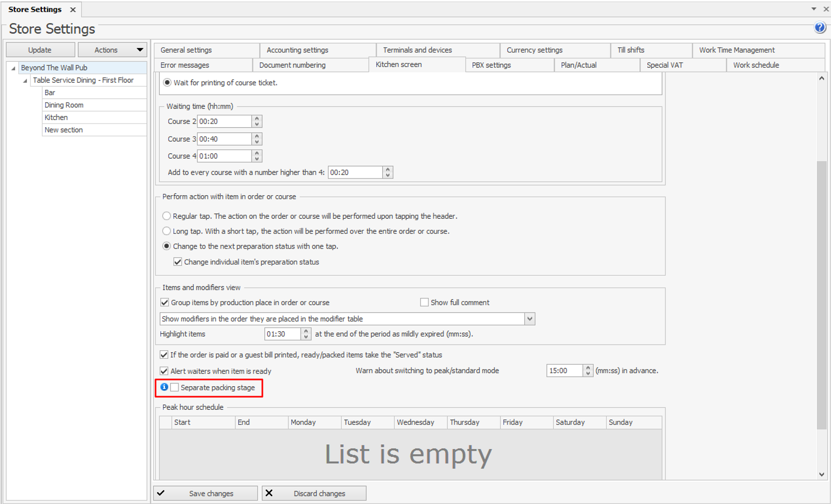Open the help question mark icon

pyautogui.click(x=819, y=28)
